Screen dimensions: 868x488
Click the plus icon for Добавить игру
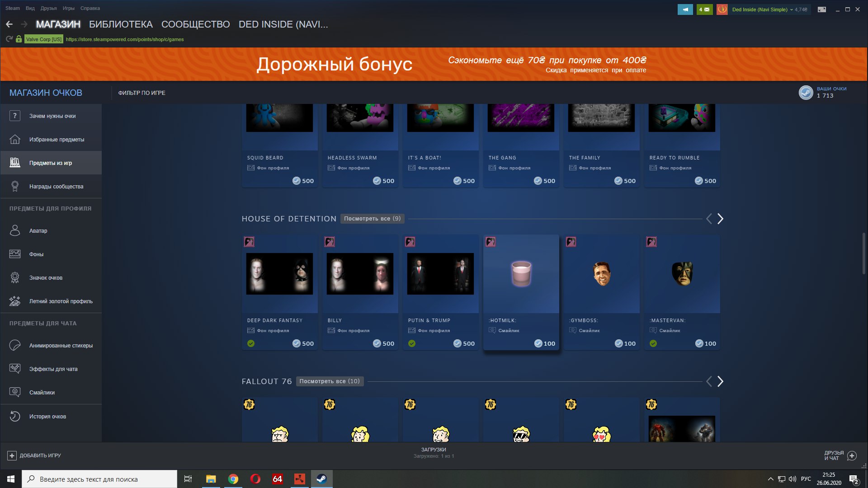point(12,455)
